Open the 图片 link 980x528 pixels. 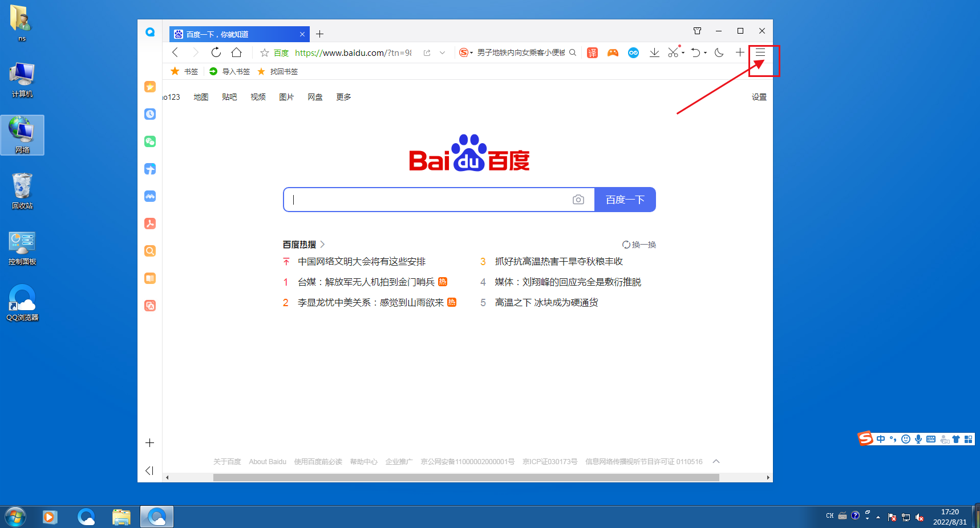(286, 97)
